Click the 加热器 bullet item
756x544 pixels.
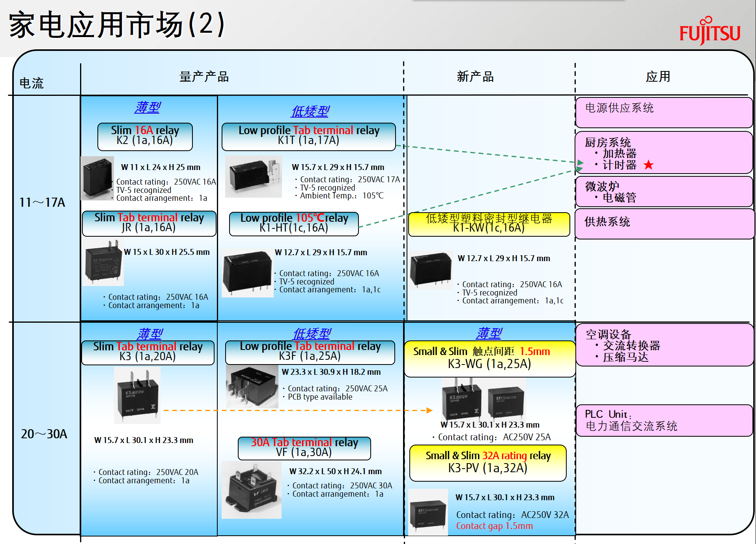(616, 153)
